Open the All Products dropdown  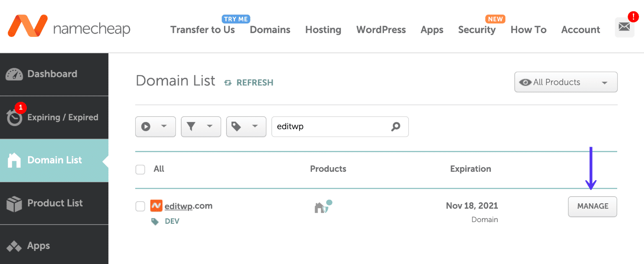[565, 82]
